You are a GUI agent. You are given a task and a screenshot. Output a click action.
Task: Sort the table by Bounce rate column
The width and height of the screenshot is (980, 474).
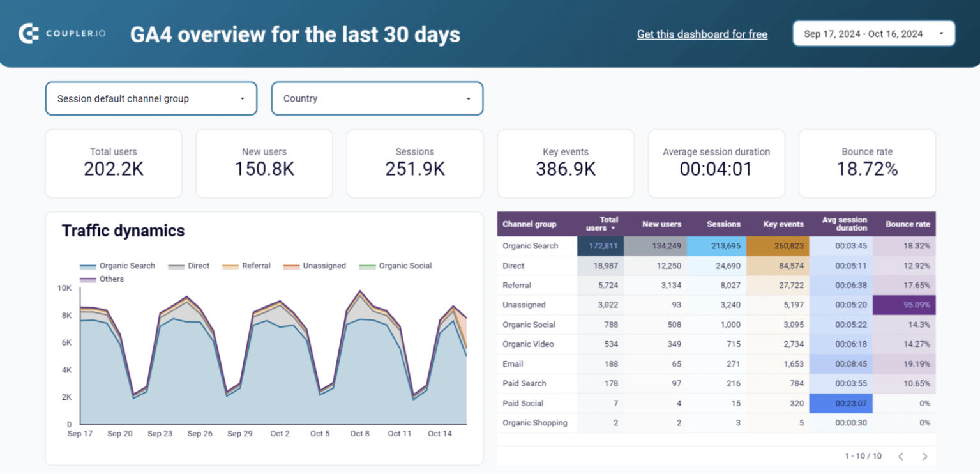point(907,224)
